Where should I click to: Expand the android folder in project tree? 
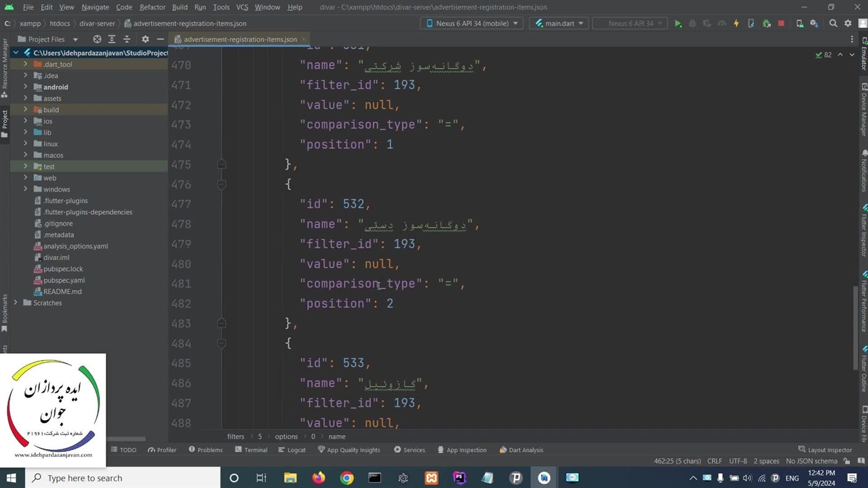click(x=26, y=87)
